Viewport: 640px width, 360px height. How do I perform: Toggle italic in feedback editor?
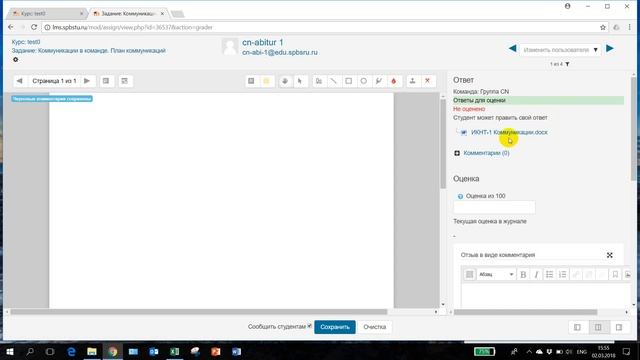click(x=536, y=274)
